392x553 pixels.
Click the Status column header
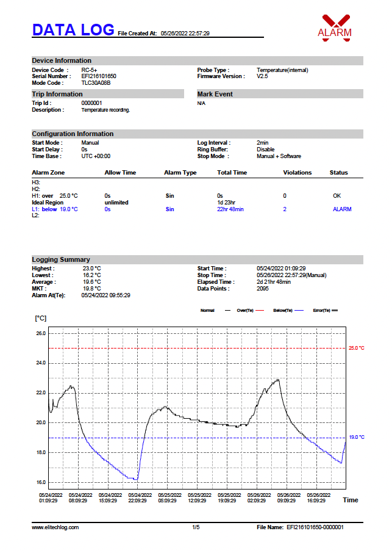coord(339,173)
